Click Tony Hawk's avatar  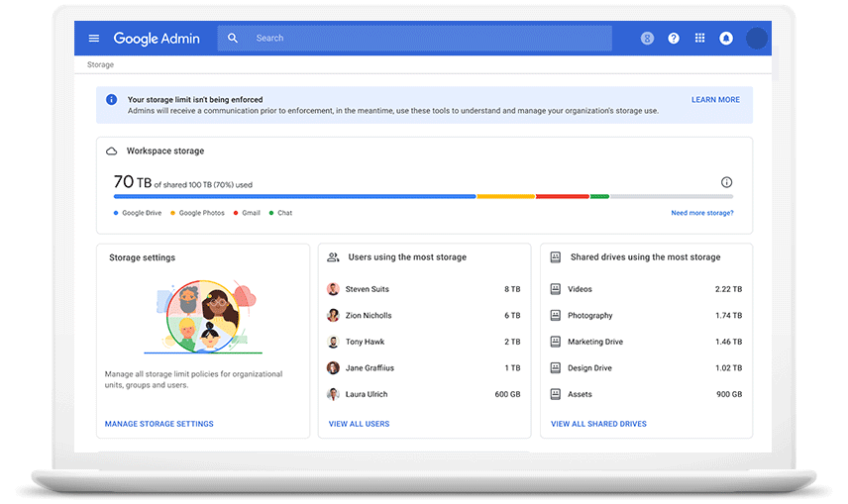[x=333, y=342]
